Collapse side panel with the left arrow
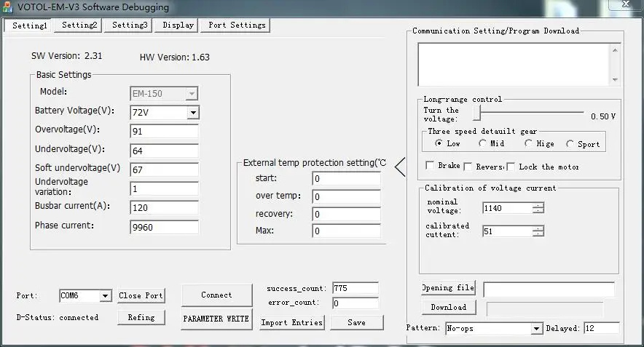This screenshot has width=644, height=347. pyautogui.click(x=400, y=167)
